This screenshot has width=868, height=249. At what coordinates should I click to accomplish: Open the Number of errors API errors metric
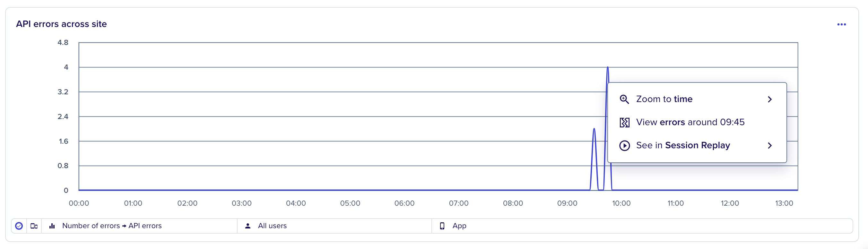139,226
